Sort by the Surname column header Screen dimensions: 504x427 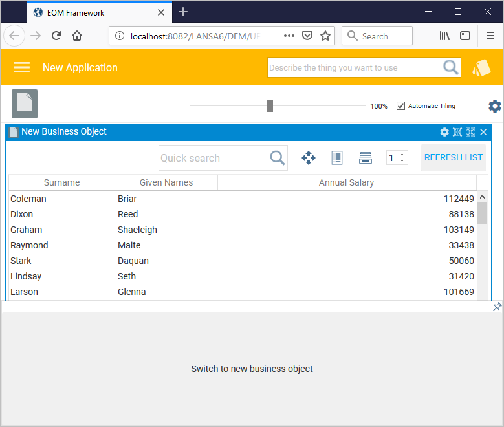(62, 182)
